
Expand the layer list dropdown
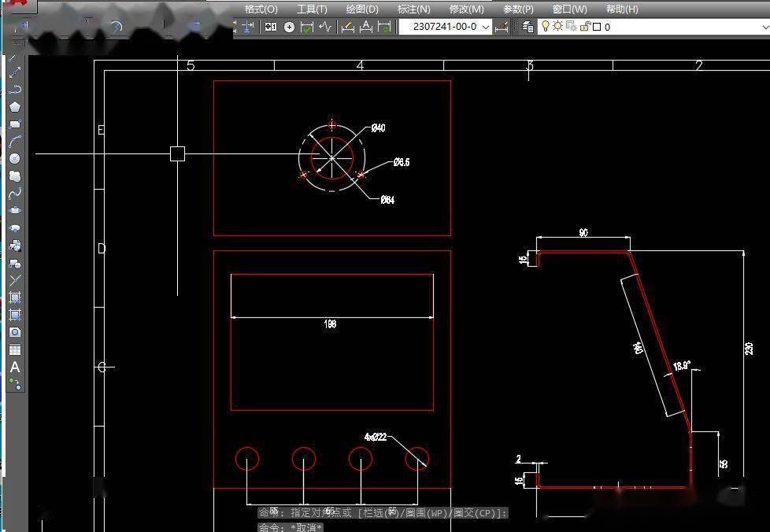pos(764,27)
